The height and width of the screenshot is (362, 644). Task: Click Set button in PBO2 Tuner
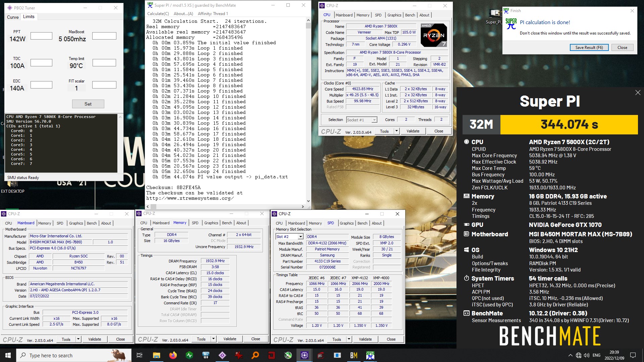(x=88, y=104)
